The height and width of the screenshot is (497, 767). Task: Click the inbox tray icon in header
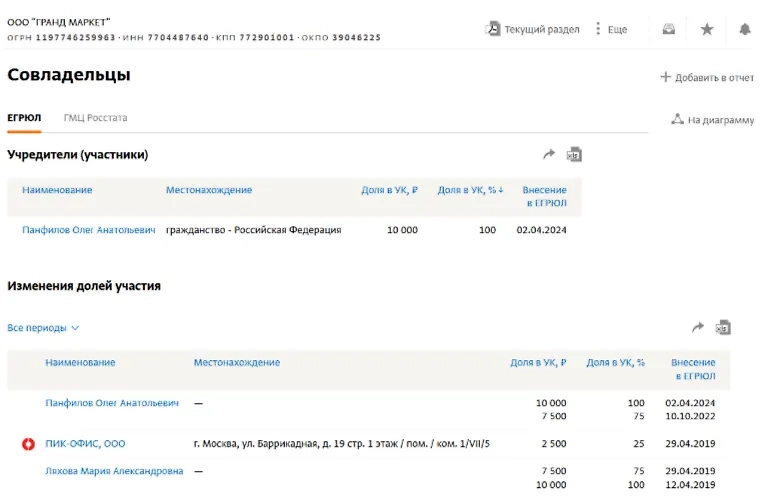[669, 29]
